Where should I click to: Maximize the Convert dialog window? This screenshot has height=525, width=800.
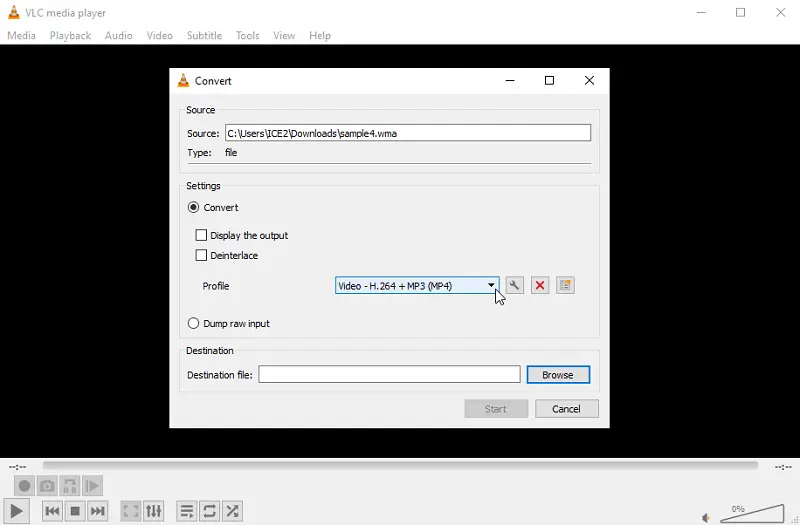tap(549, 81)
